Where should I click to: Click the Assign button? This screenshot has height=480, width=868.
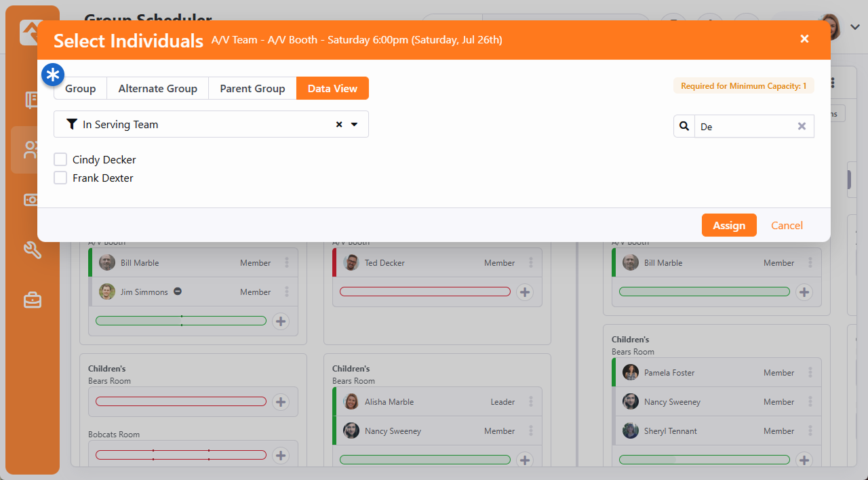(729, 226)
